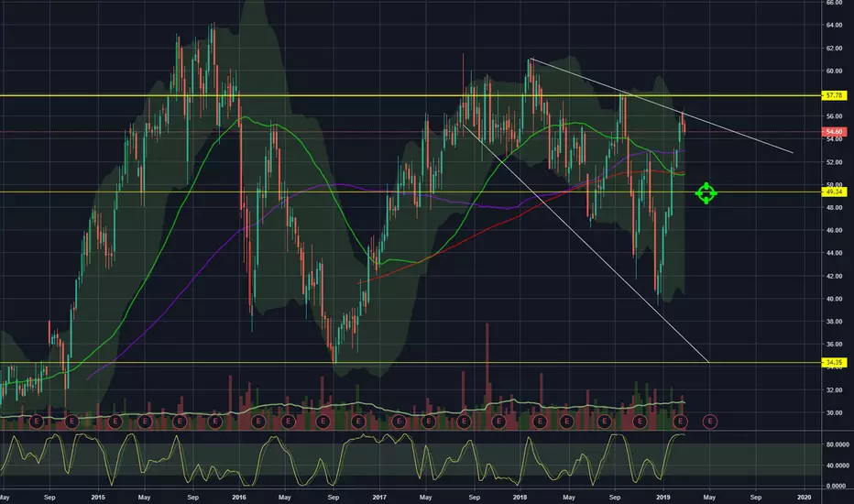Click the 30.00 price axis value

tap(834, 413)
